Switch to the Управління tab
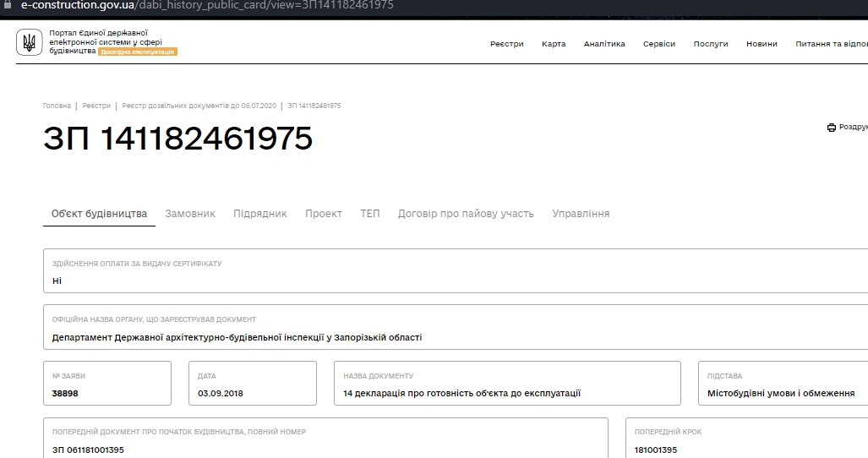 581,214
